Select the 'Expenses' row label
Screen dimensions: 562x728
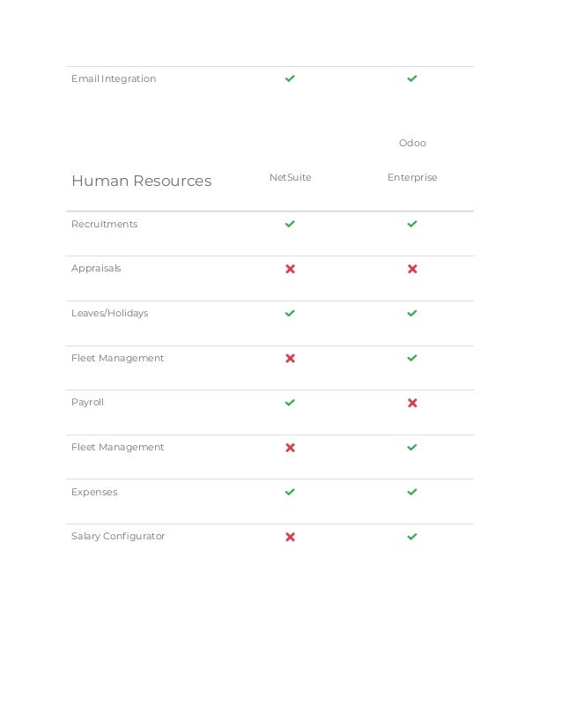[94, 492]
